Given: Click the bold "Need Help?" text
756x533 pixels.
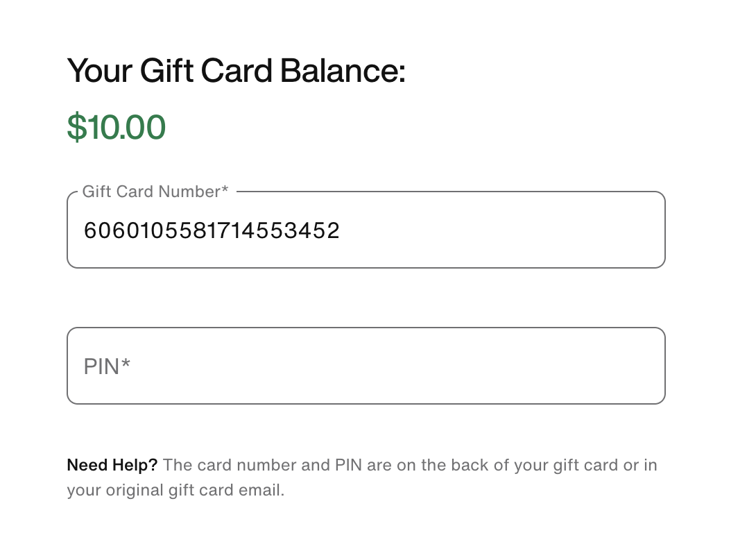Looking at the screenshot, I should [112, 465].
